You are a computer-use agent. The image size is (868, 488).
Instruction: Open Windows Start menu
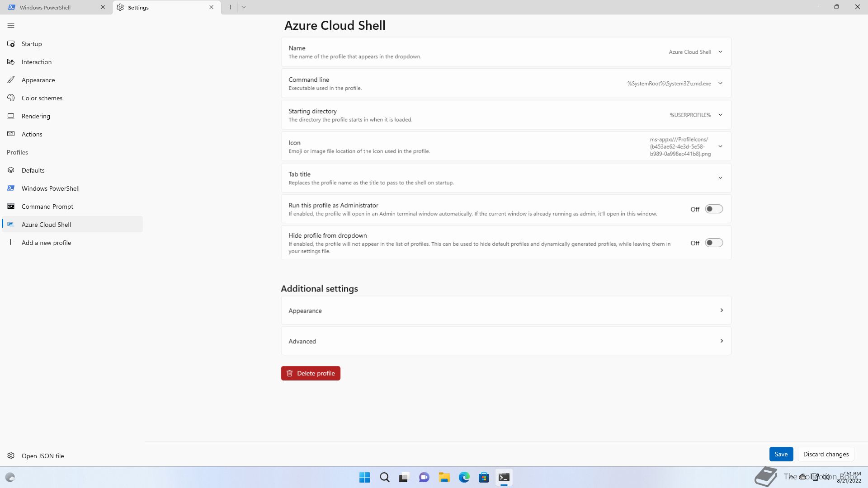coord(364,478)
